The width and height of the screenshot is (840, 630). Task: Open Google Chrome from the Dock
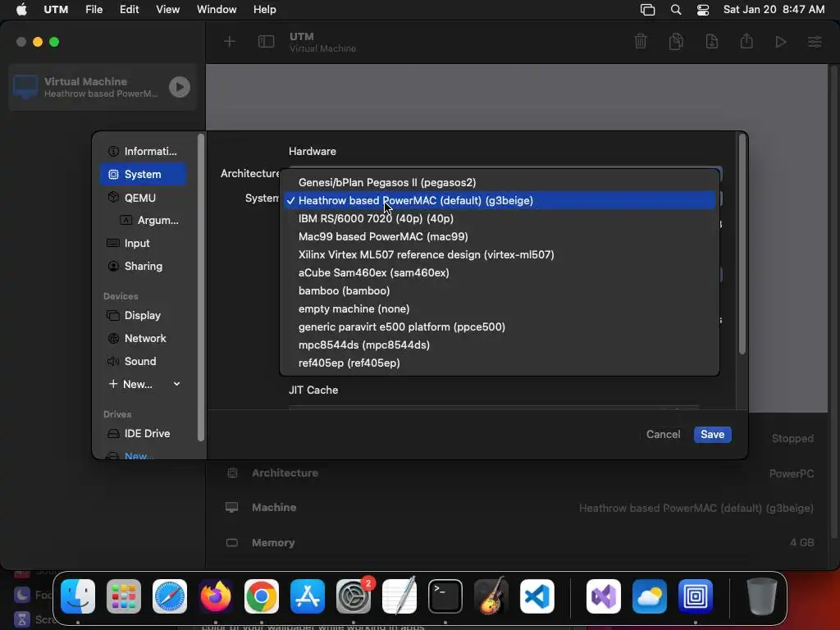click(x=262, y=596)
